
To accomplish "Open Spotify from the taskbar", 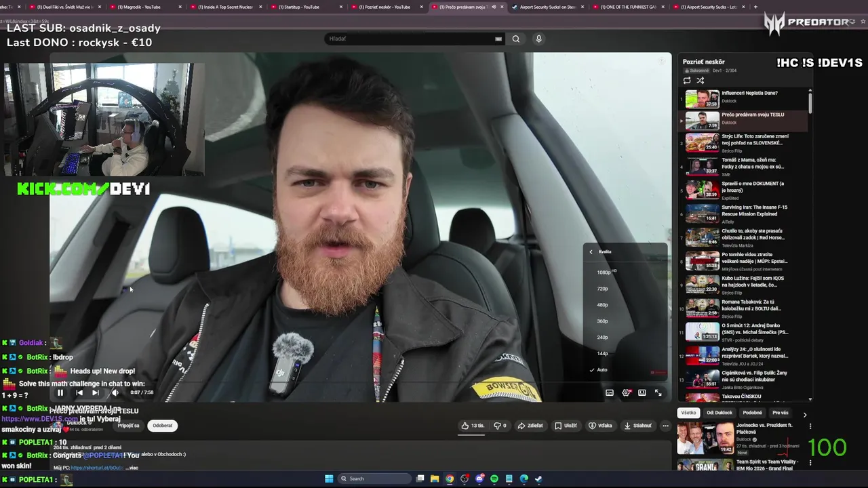I will coord(494,479).
